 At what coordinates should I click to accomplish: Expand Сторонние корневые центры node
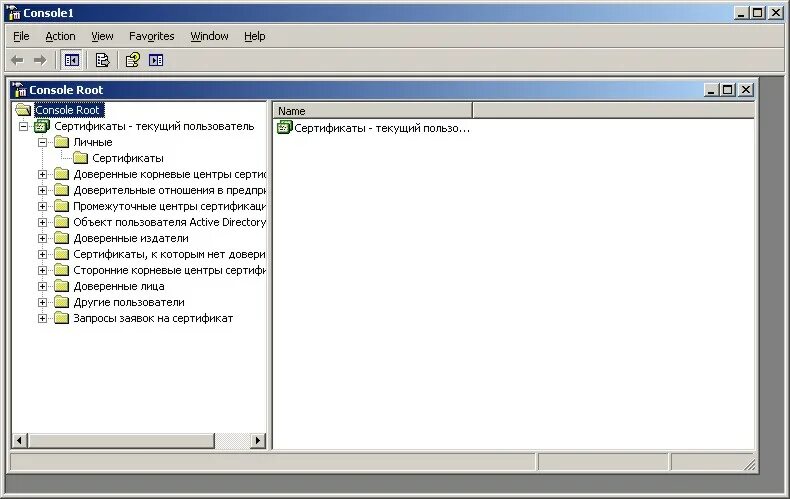(x=43, y=270)
